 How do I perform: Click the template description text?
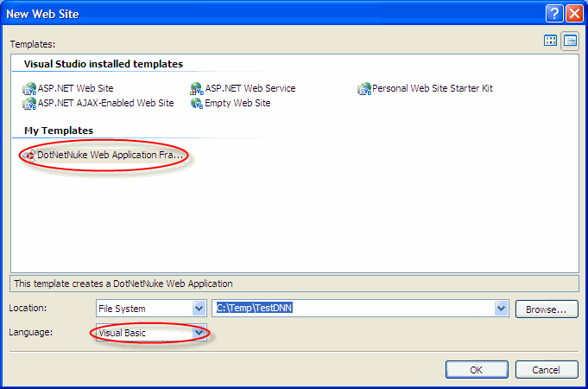pos(123,284)
